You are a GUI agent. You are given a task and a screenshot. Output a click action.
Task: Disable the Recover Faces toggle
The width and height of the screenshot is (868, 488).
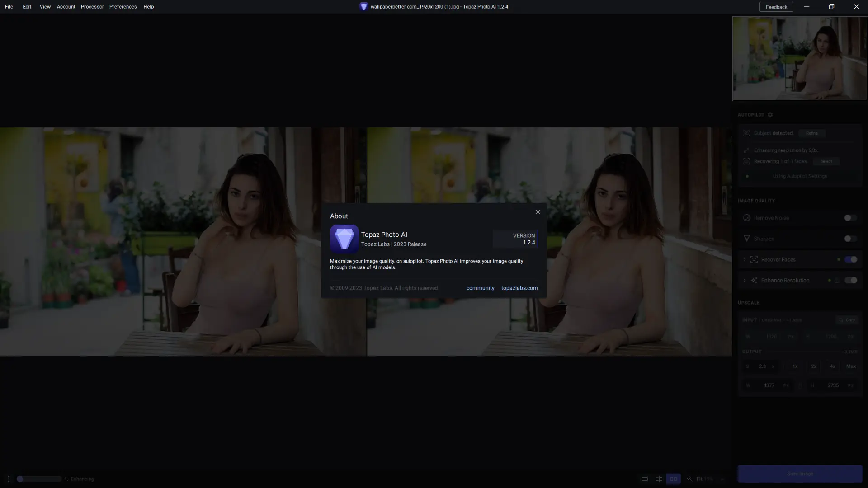coord(851,259)
